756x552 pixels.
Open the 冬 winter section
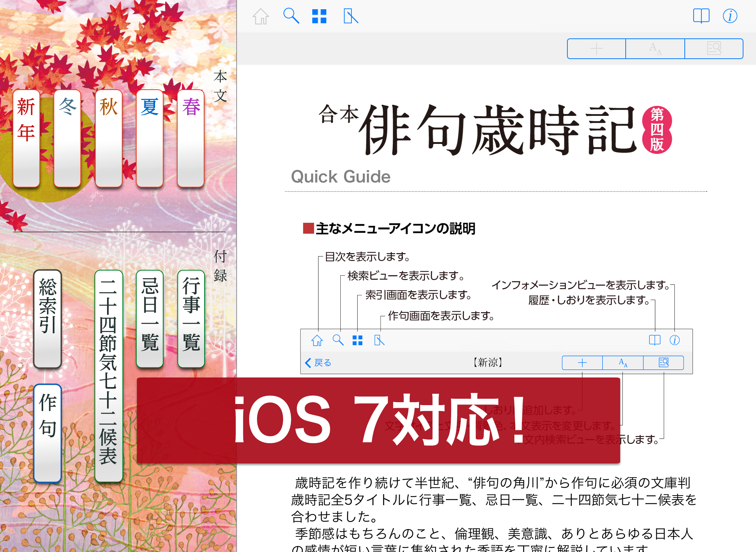click(67, 138)
